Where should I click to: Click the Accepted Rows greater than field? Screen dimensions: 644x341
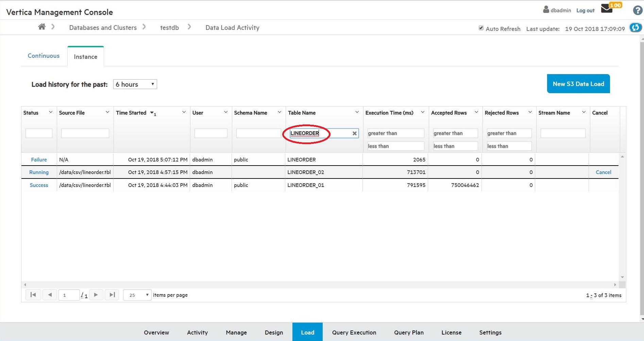click(455, 133)
